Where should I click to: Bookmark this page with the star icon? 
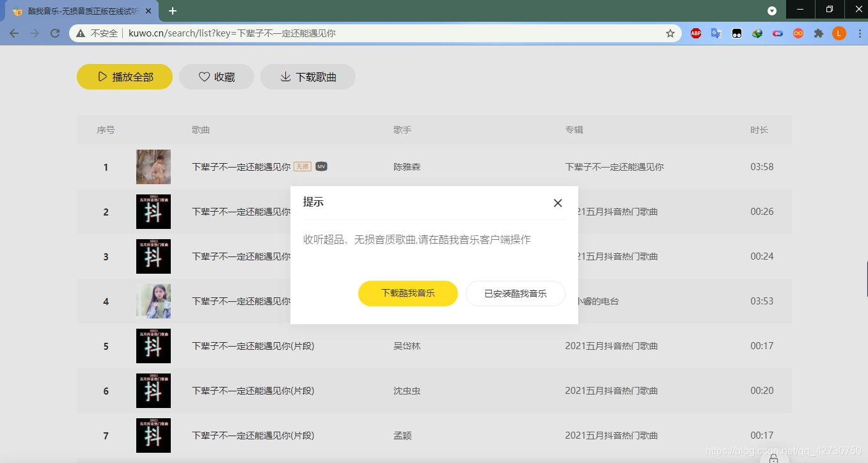pyautogui.click(x=670, y=33)
